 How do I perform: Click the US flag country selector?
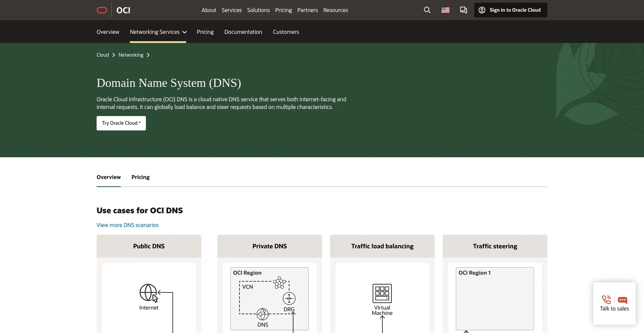[x=445, y=10]
